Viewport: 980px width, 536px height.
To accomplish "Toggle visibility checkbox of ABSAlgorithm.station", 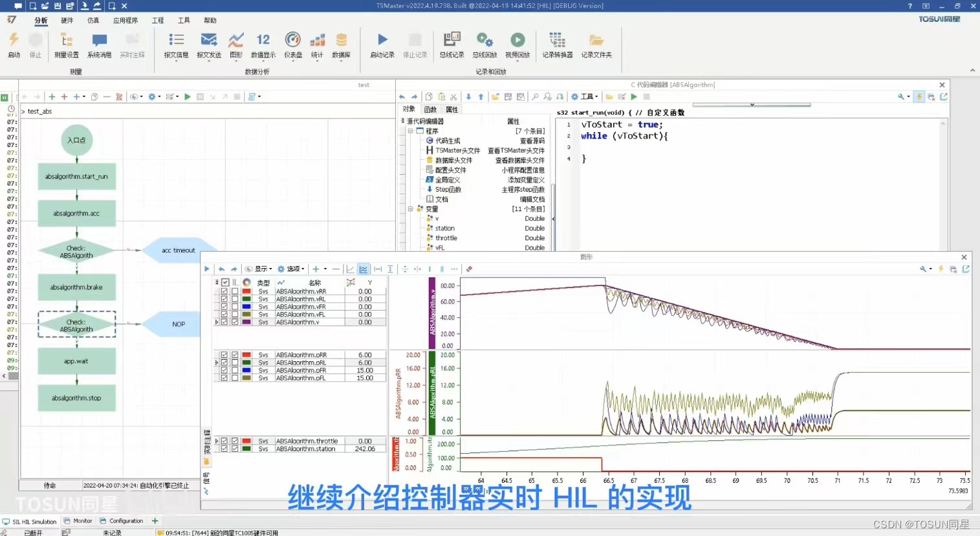I will pos(224,449).
